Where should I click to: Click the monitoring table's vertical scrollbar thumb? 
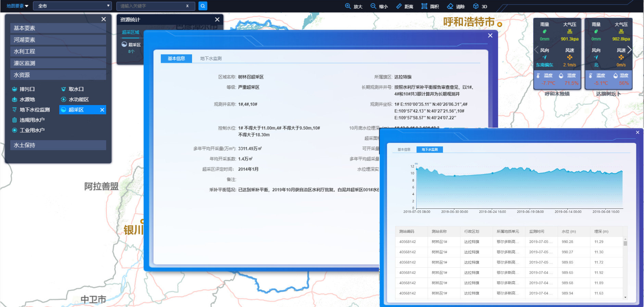click(625, 243)
